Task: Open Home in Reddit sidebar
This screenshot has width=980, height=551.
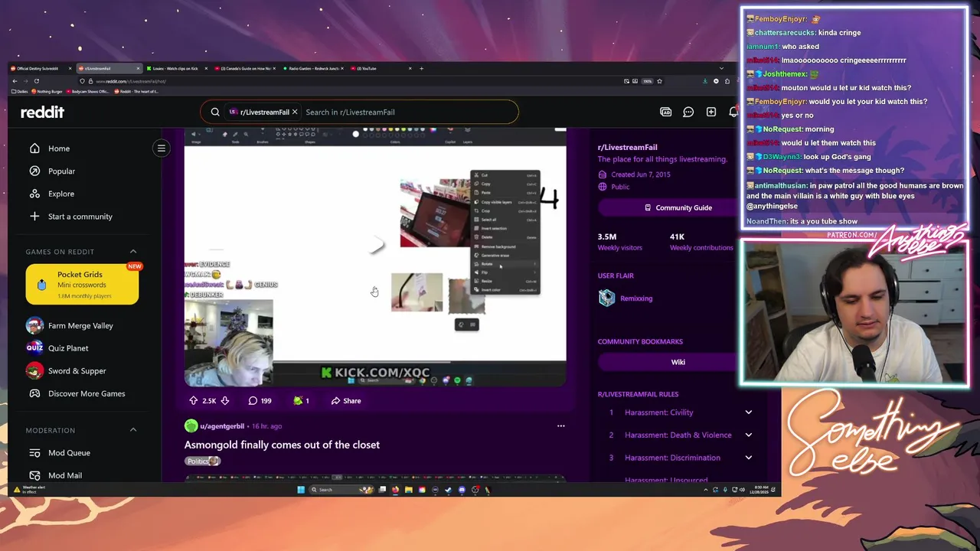Action: [59, 148]
